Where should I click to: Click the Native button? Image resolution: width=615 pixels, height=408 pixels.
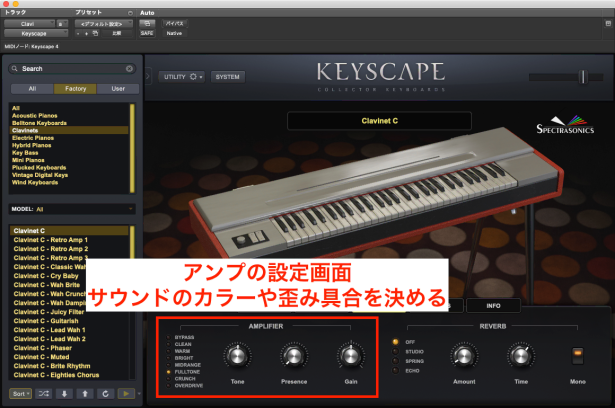click(x=174, y=33)
